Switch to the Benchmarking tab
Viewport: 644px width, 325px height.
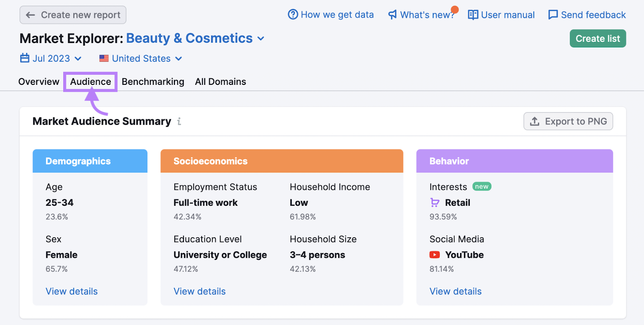coord(153,82)
